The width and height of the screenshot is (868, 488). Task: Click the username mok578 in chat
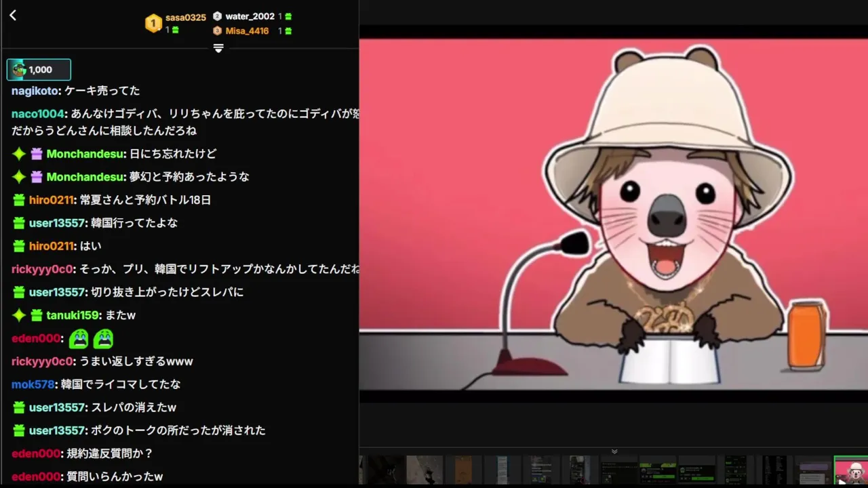33,384
